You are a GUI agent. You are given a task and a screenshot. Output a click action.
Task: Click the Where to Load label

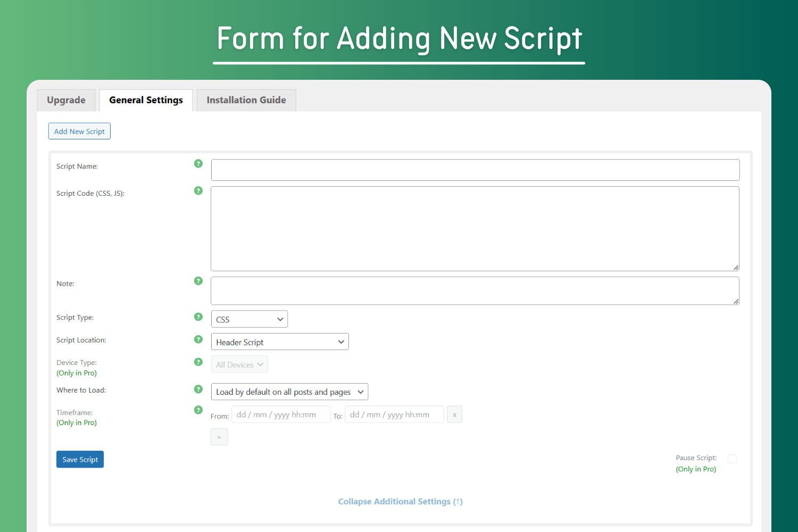tap(81, 390)
